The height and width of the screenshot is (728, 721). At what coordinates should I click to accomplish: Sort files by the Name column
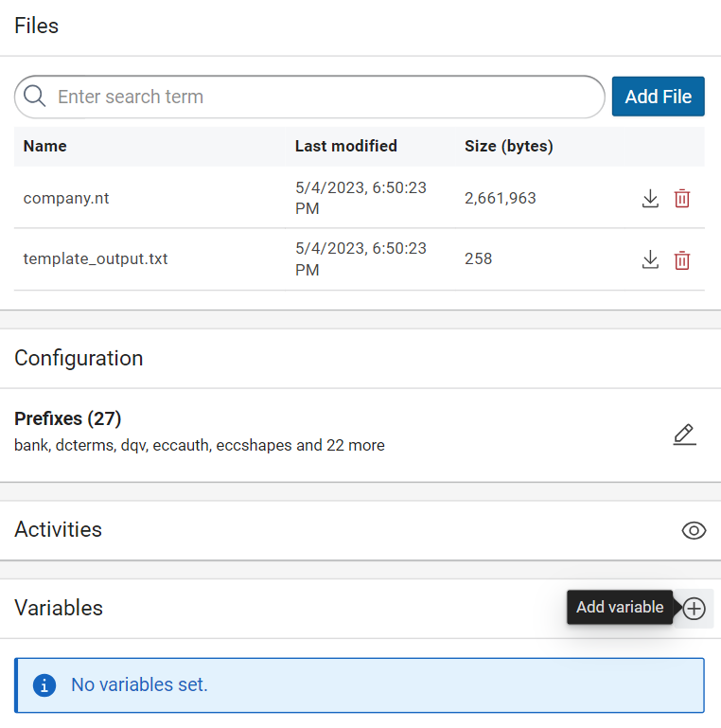[44, 146]
